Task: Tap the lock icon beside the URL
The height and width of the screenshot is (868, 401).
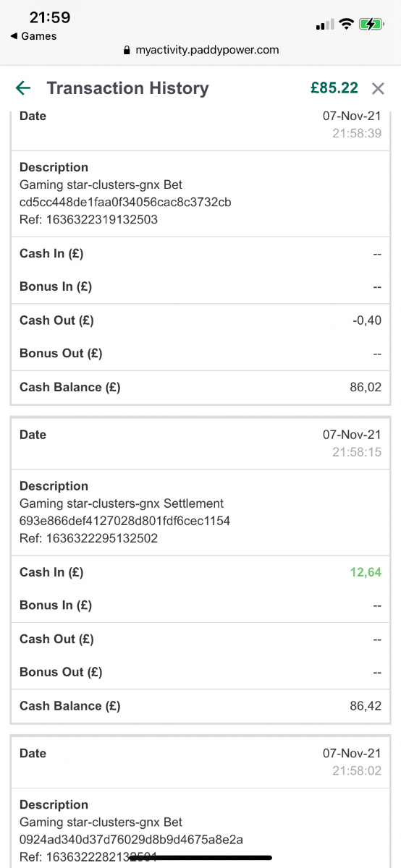Action: (x=127, y=50)
